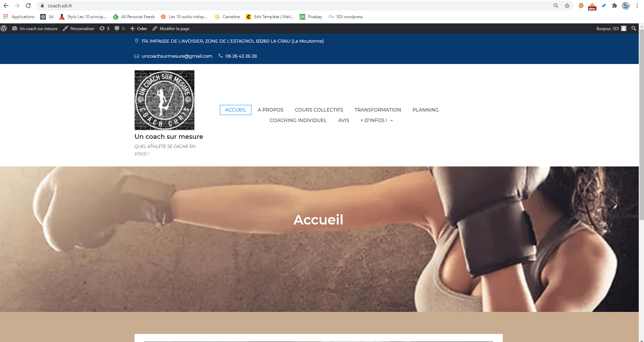This screenshot has height=342, width=644.
Task: Open the PLANNING page
Action: 425,110
